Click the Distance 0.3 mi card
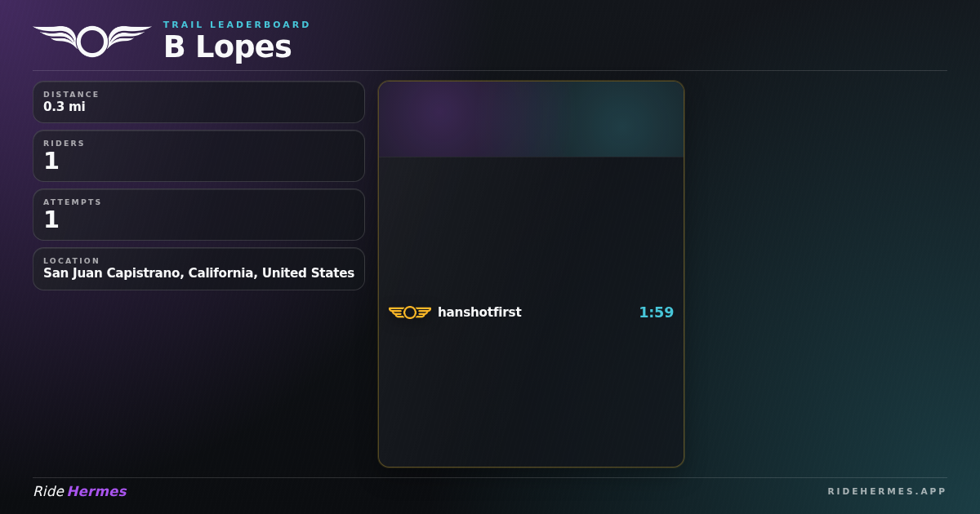980x514 pixels. 198,102
